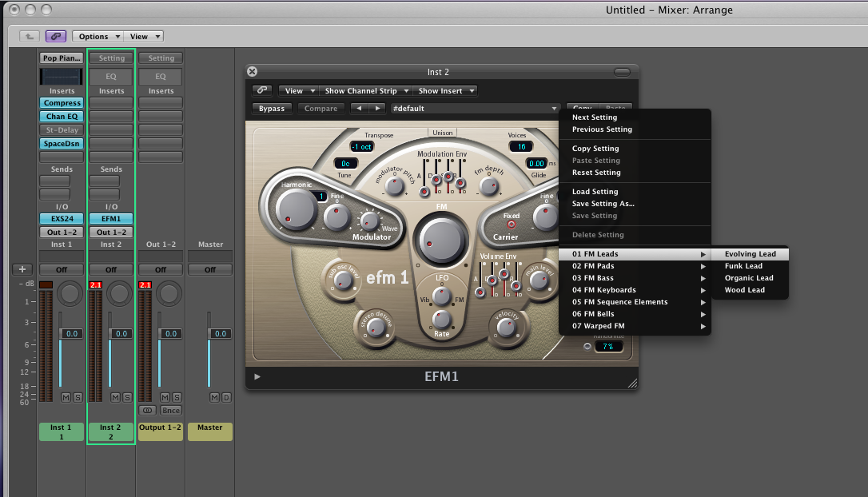The width and height of the screenshot is (868, 497).
Task: Click the main level knob
Action: tap(539, 280)
